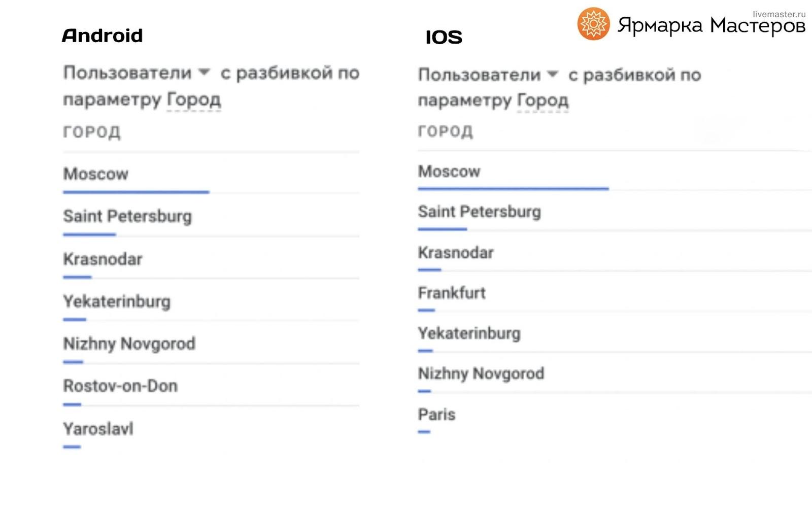Open the iOS Пользователи metric dropdown arrow
The width and height of the screenshot is (812, 510).
pos(553,75)
